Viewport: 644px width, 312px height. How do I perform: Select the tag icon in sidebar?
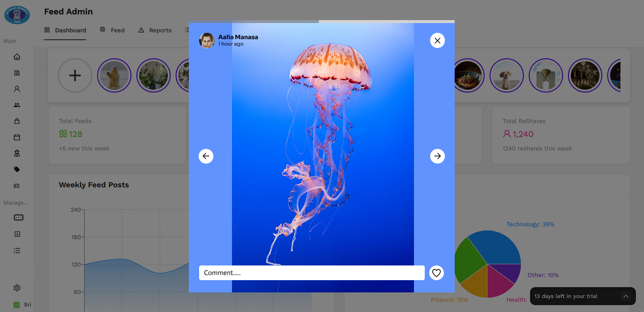pyautogui.click(x=17, y=169)
